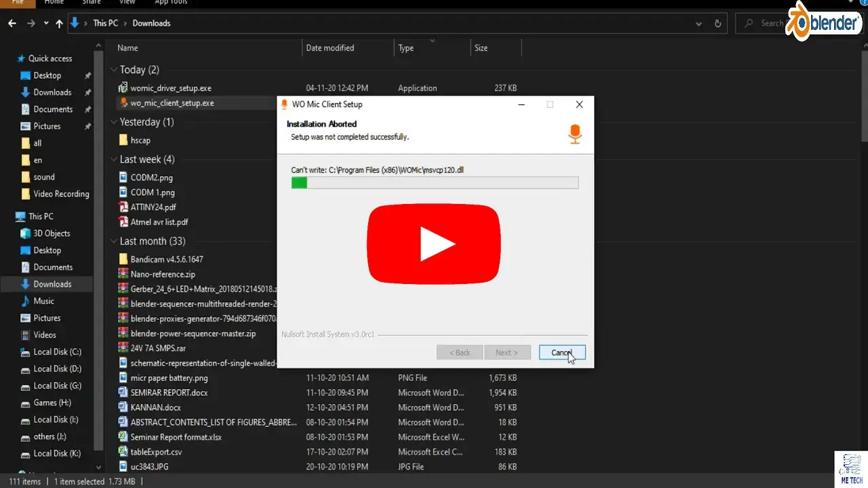Sort by Name column header
Screen dimensions: 868x488
(x=127, y=48)
